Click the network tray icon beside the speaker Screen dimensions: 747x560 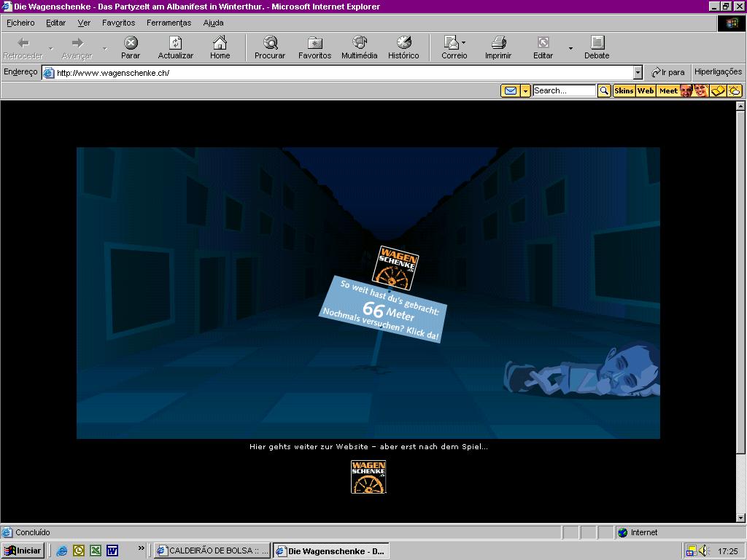(692, 551)
